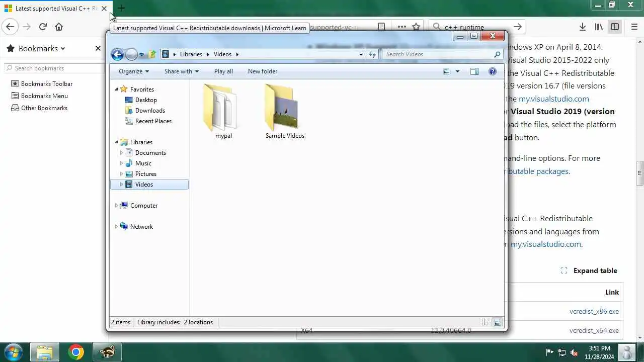Image resolution: width=644 pixels, height=362 pixels.
Task: Open the address bar previous locations dropdown
Action: click(x=361, y=54)
